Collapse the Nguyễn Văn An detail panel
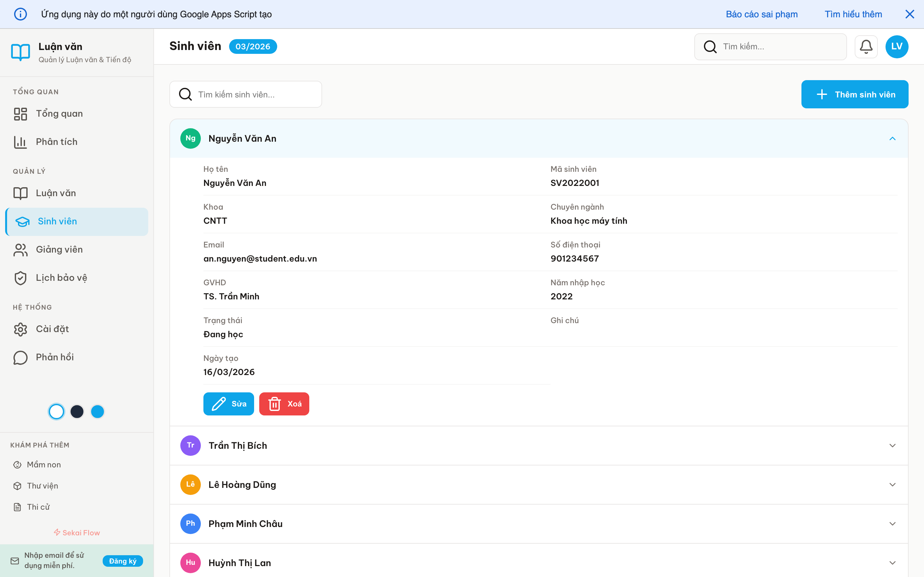 tap(892, 138)
